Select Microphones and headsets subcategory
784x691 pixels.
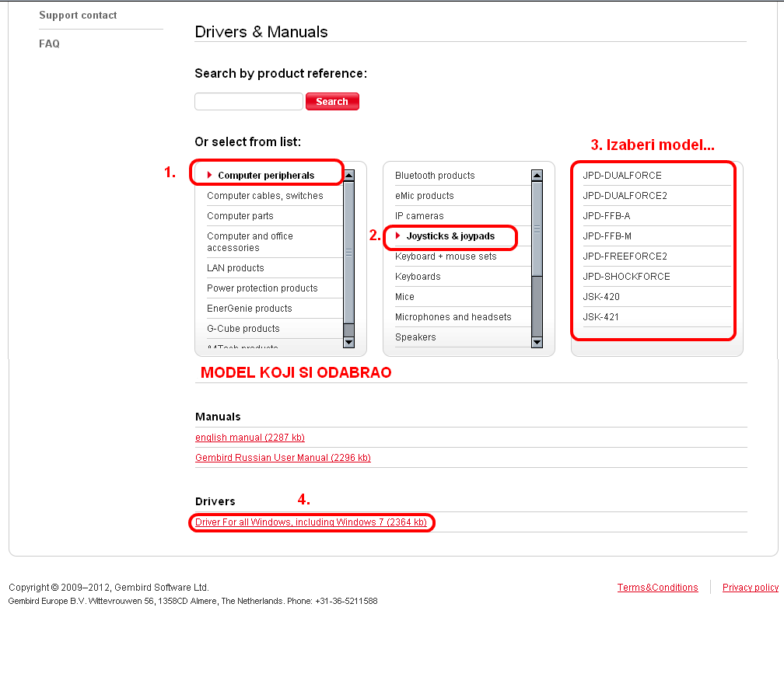[453, 317]
